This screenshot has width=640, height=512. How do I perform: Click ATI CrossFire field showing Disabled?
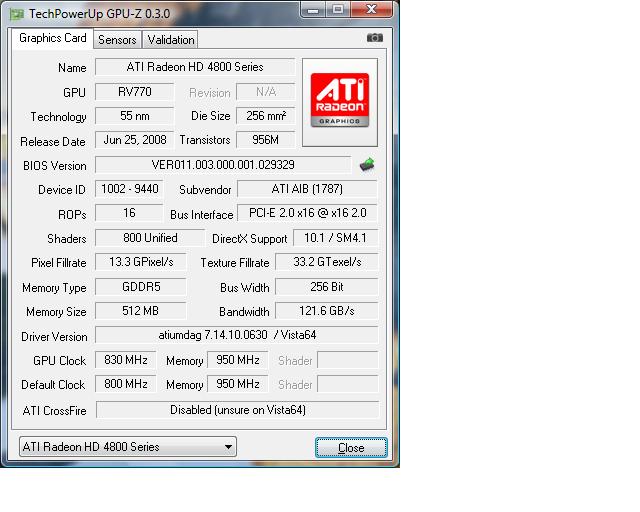[x=238, y=410]
